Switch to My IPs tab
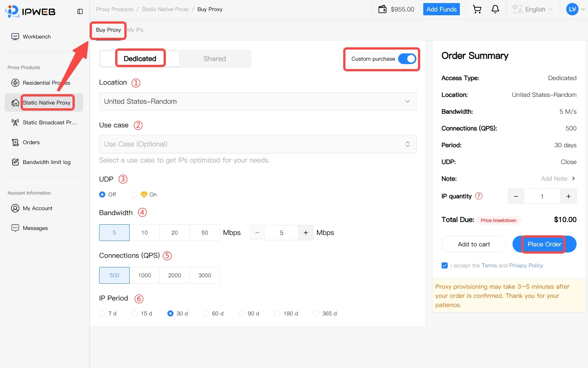The width and height of the screenshot is (588, 368). (135, 30)
